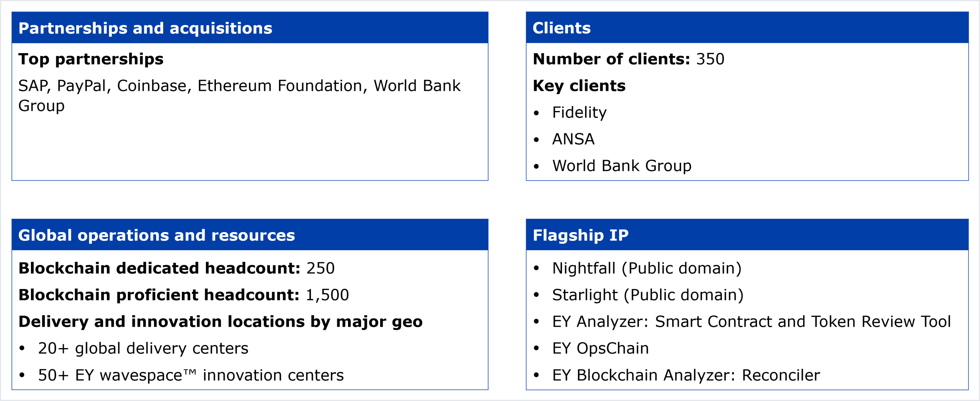980x401 pixels.
Task: Select the Delivery and innovation locations heading
Action: click(220, 322)
